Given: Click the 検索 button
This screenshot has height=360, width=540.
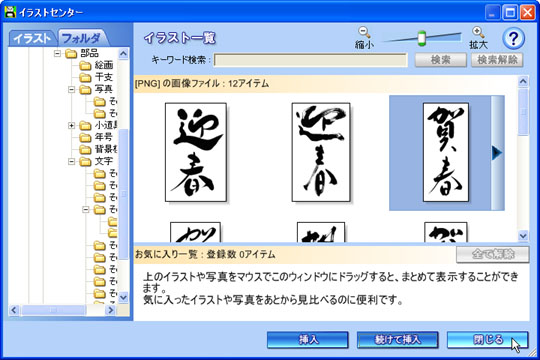Looking at the screenshot, I should [x=440, y=60].
